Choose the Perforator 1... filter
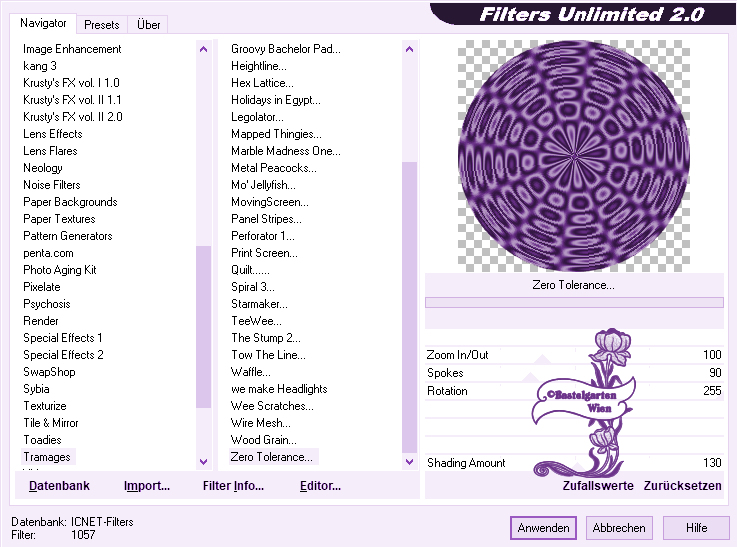This screenshot has height=547, width=737. 263,236
